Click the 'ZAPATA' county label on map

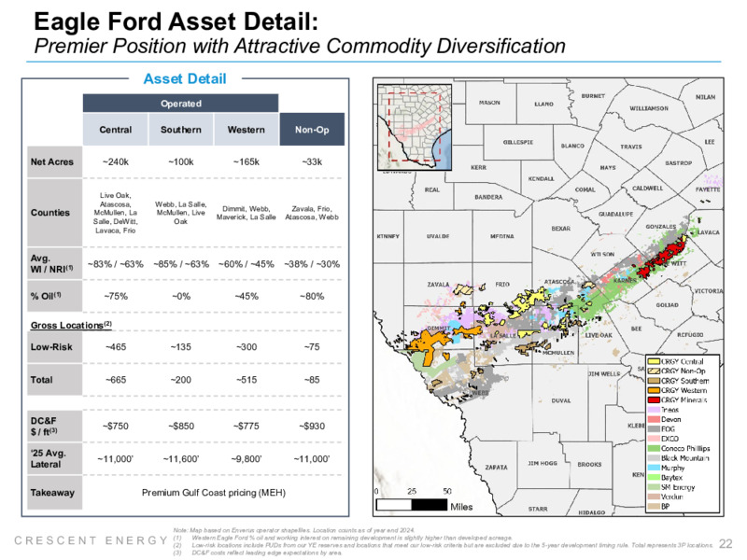point(496,468)
